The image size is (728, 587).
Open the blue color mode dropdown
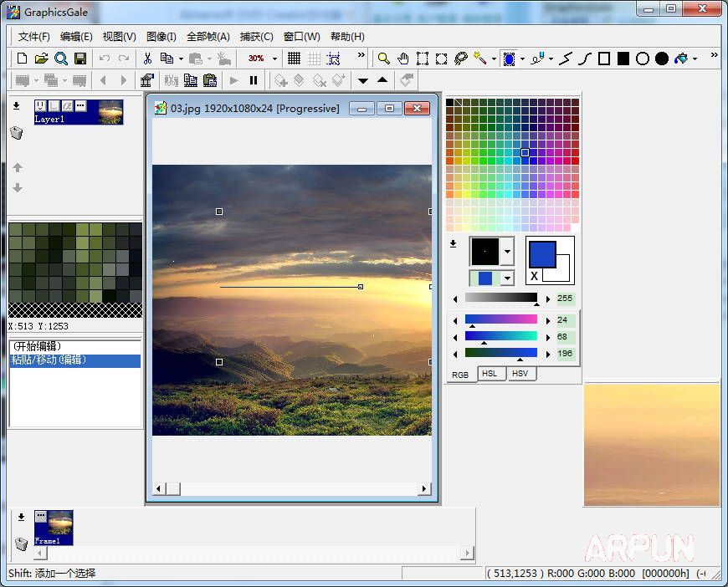click(506, 278)
